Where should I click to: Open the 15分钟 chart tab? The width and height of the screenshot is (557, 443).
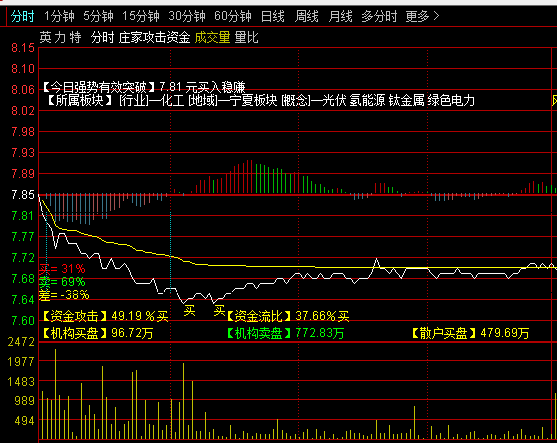(x=141, y=16)
